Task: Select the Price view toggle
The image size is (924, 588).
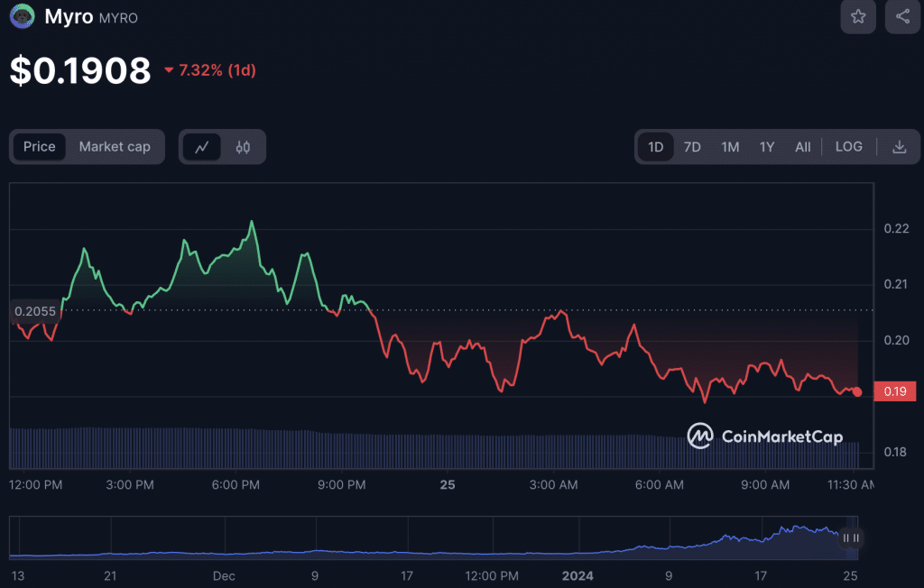Action: point(39,147)
